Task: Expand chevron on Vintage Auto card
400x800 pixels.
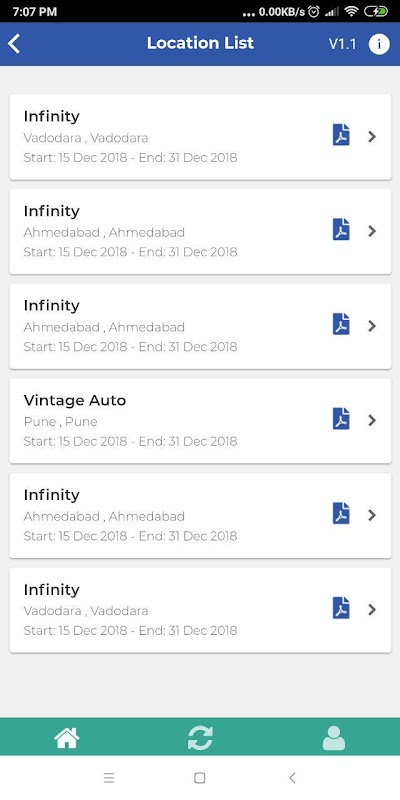Action: coord(372,420)
